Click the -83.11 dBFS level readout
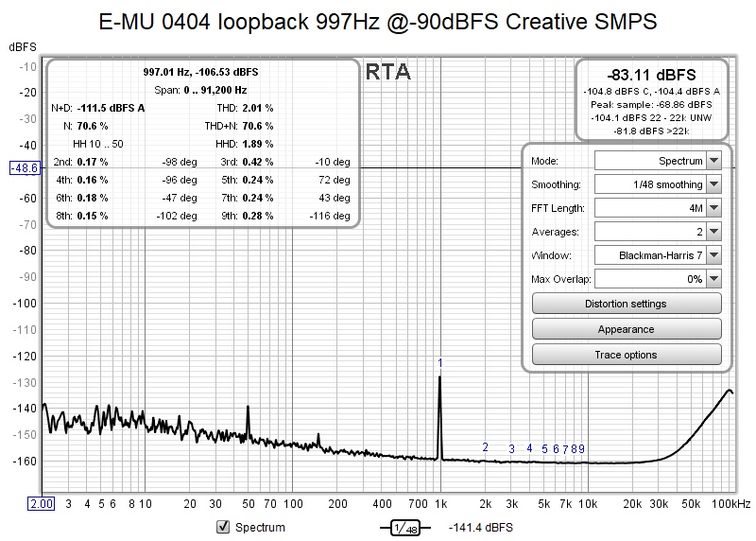The width and height of the screenshot is (756, 541). pyautogui.click(x=651, y=75)
